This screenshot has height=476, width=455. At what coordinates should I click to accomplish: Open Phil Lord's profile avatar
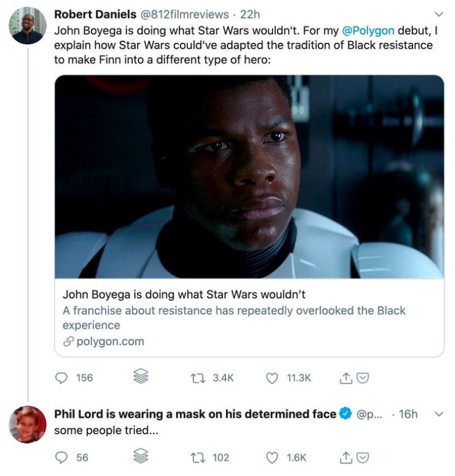tap(28, 424)
